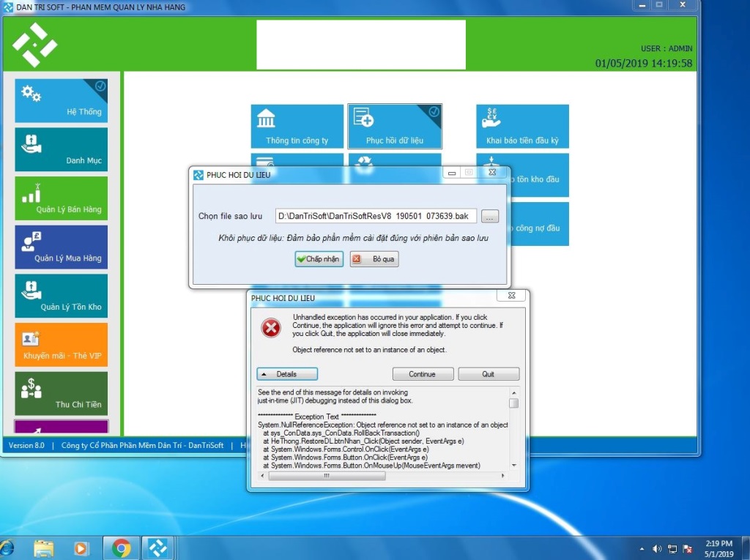
Task: Open Thu Chi Tiền module
Action: (x=62, y=393)
